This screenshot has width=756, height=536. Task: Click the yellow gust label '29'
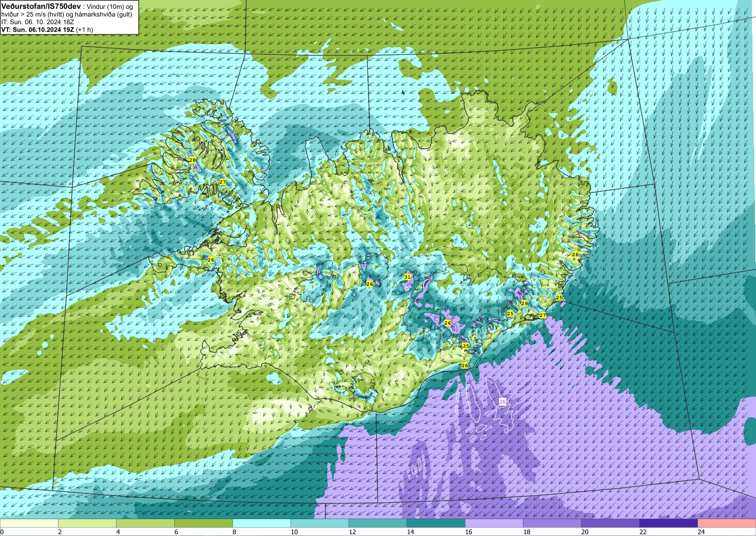click(524, 303)
